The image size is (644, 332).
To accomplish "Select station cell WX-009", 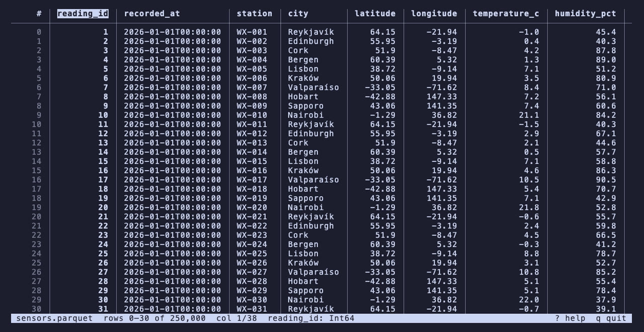I will (x=252, y=106).
